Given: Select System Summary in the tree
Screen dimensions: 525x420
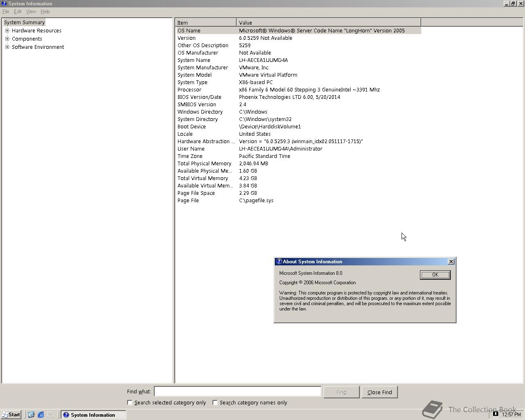Looking at the screenshot, I should click(x=24, y=22).
